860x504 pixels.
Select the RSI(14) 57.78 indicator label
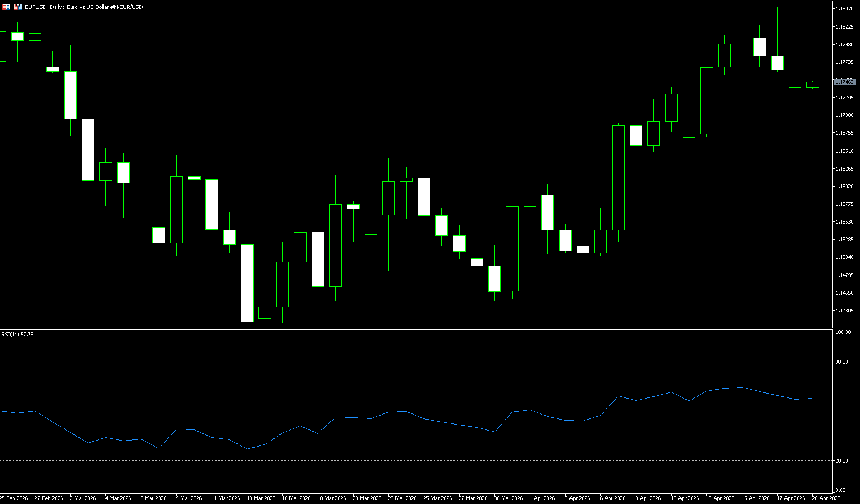click(17, 334)
